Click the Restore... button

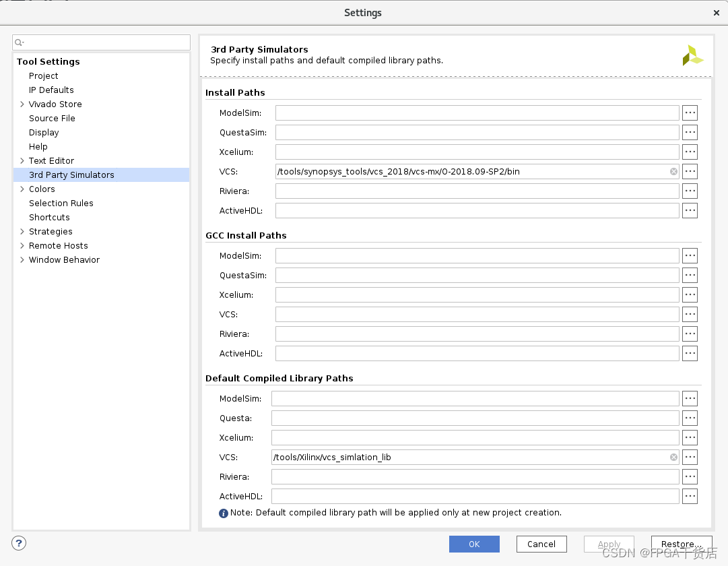[x=681, y=544]
